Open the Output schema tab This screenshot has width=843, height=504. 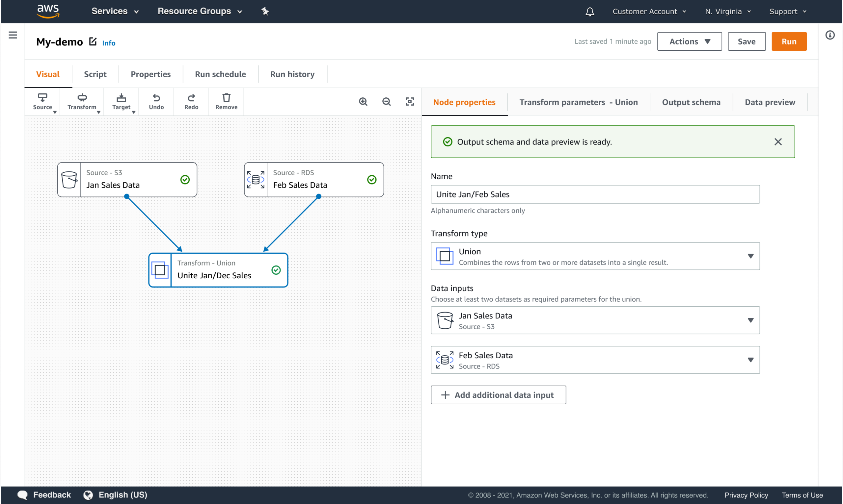tap(691, 102)
